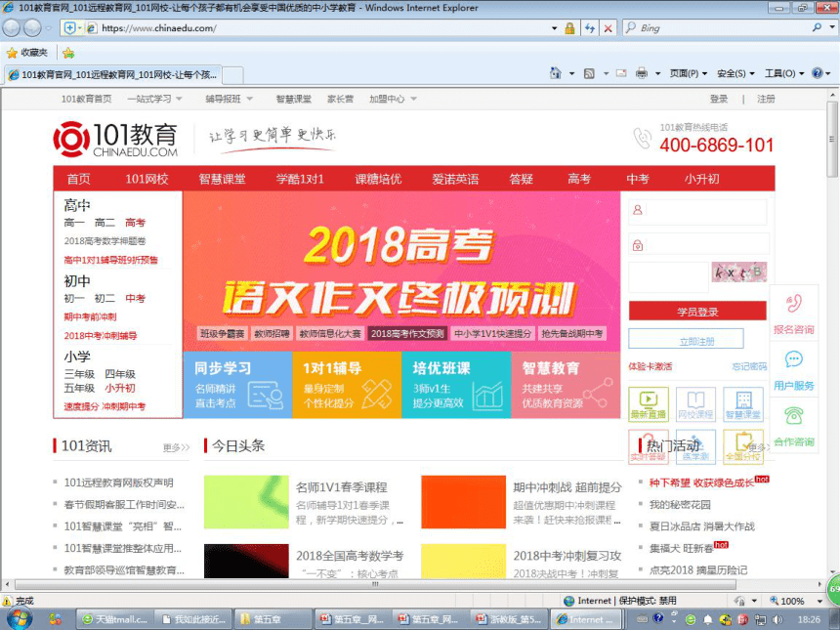Open the blue Help question mark icon
The image size is (840, 630).
[x=817, y=73]
